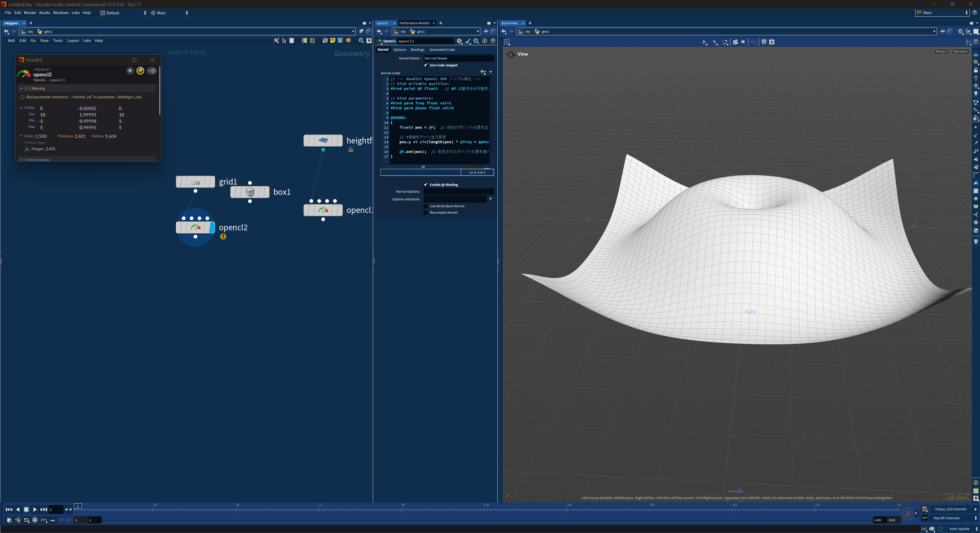Open the Render menu

pos(30,13)
